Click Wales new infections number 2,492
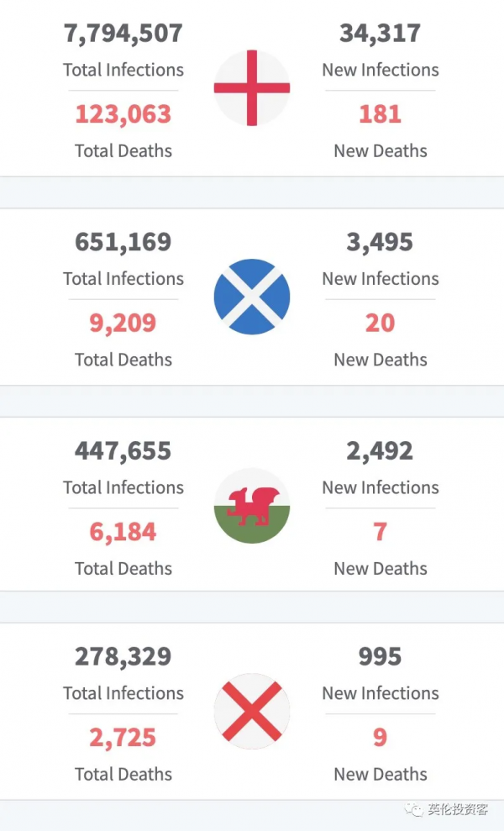 tap(380, 451)
